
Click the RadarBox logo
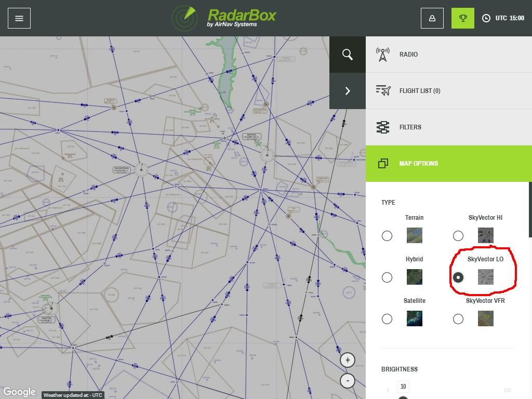[x=224, y=18]
